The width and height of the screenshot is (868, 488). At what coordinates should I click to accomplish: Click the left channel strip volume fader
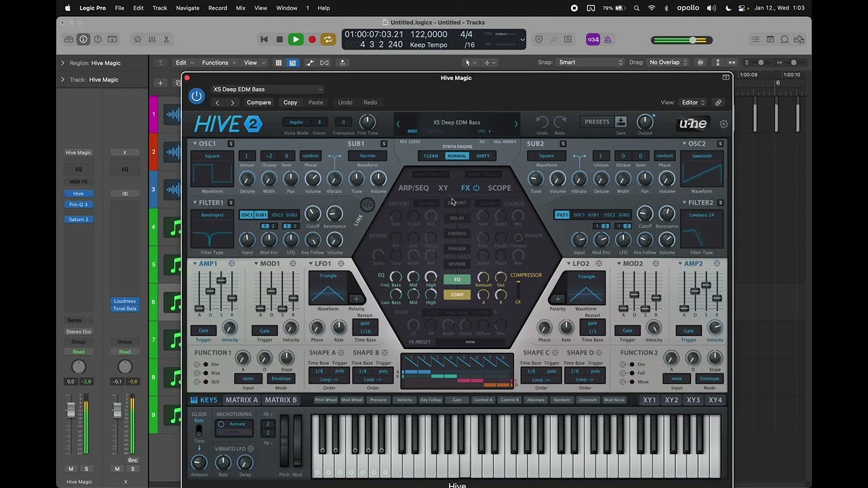click(71, 411)
